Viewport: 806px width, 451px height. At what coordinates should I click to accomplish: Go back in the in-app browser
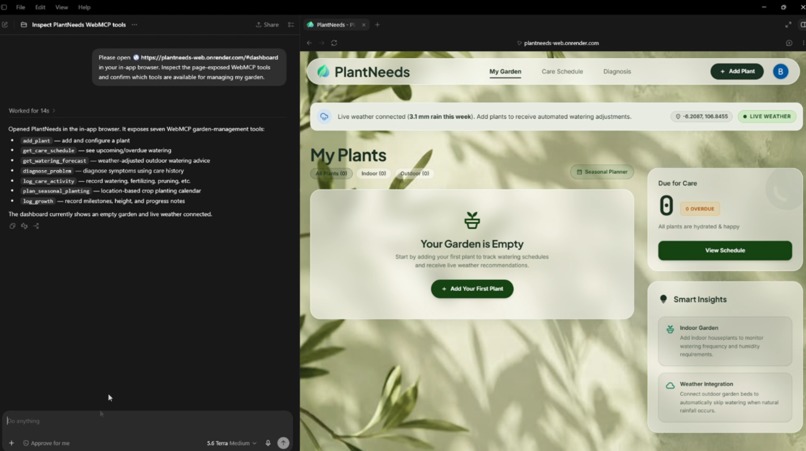(x=309, y=43)
